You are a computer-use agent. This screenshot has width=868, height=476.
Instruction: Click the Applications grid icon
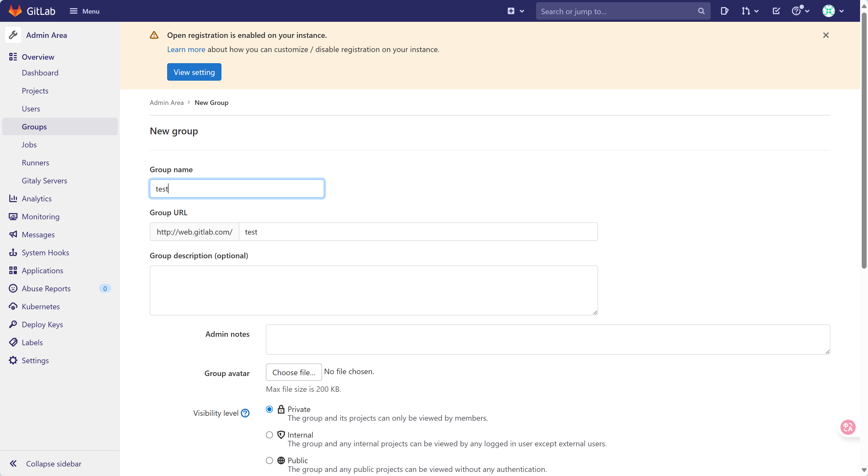[13, 270]
